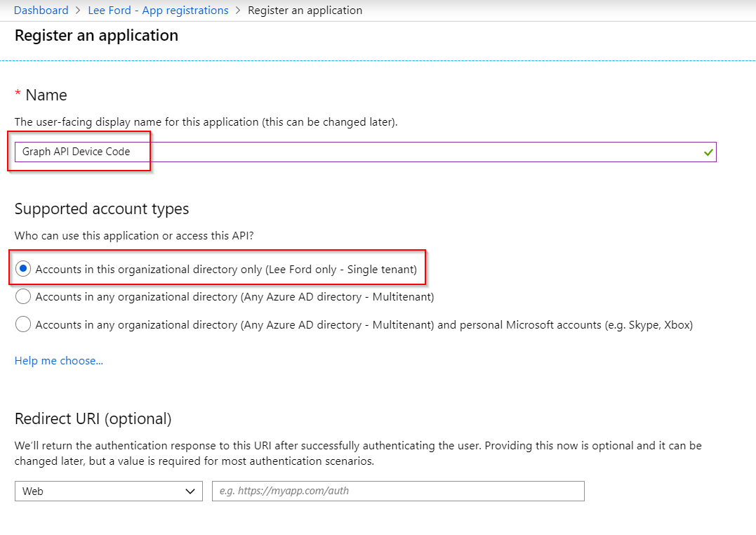756x535 pixels.
Task: Click the Supported account types heading
Action: coord(102,209)
